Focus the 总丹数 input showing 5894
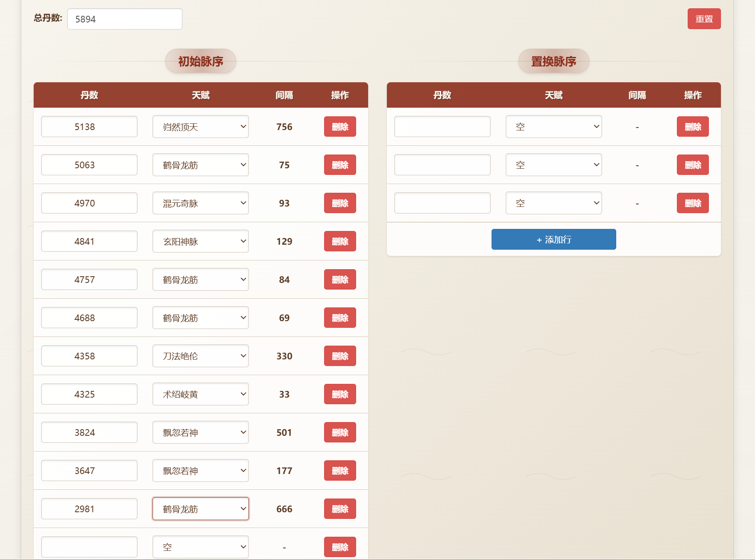The image size is (755, 560). click(125, 19)
